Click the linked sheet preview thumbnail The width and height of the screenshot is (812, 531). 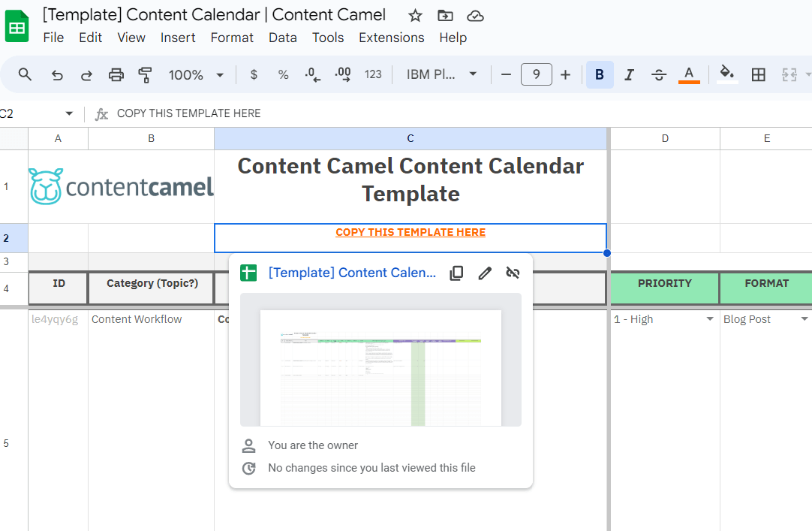click(380, 360)
